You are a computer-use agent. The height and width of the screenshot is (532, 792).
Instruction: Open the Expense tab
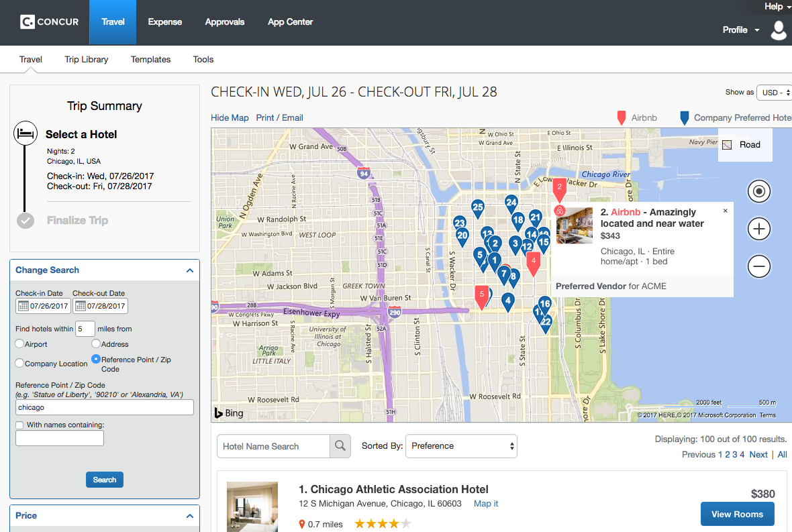[x=164, y=21]
